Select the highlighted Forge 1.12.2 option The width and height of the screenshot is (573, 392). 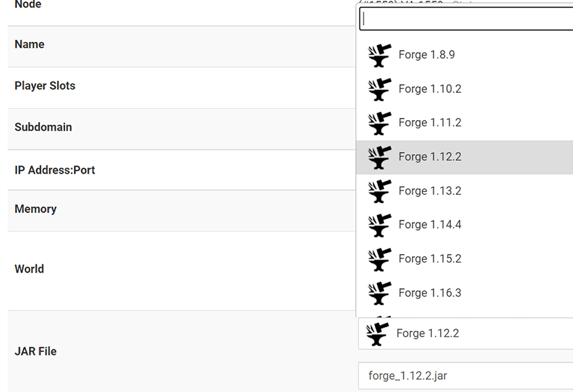point(430,157)
